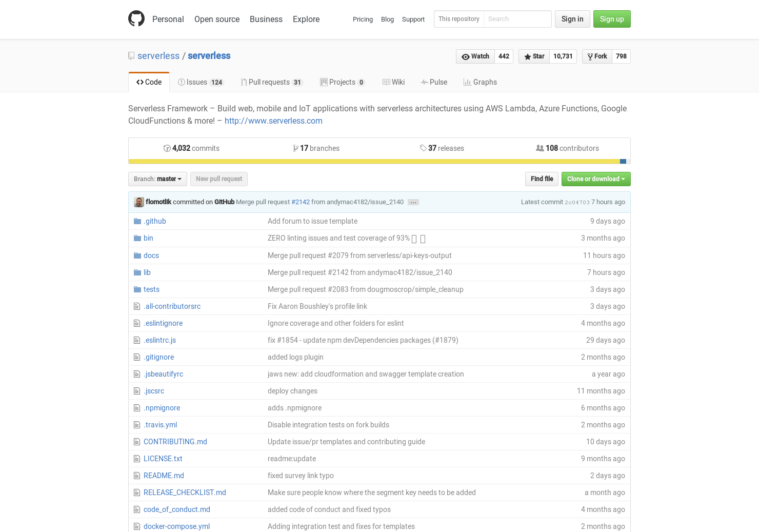Click file icon next to .all-contributorsrc
The image size is (759, 532).
pyautogui.click(x=137, y=306)
